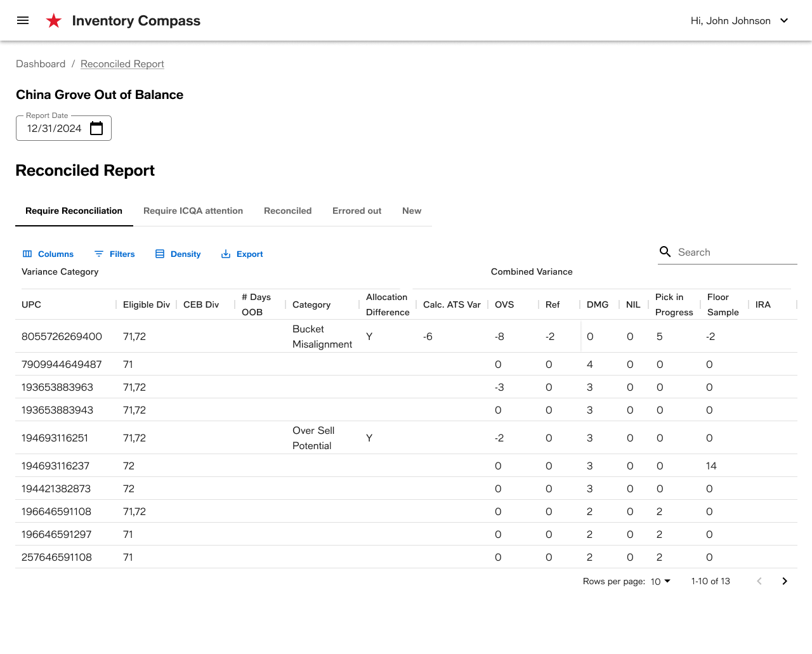812x654 pixels.
Task: Open the hamburger navigation menu
Action: [x=23, y=20]
